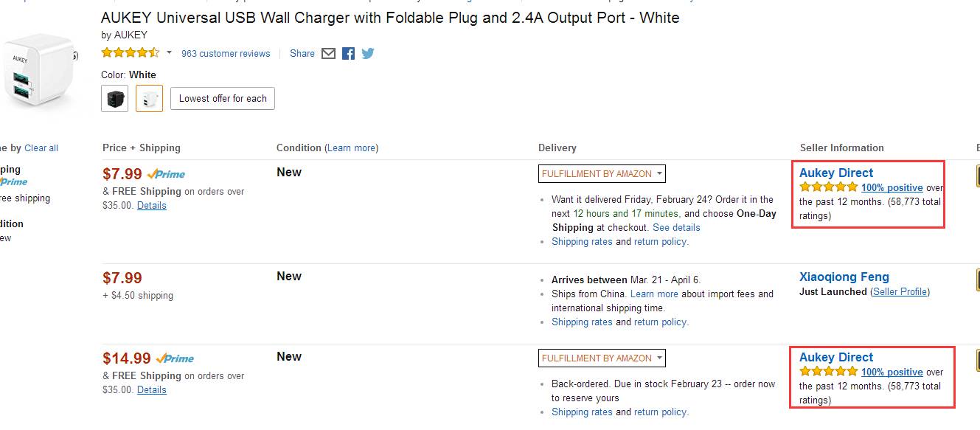Click the Lowest offer for each button
Viewport: 980px width, 430px height.
point(223,99)
